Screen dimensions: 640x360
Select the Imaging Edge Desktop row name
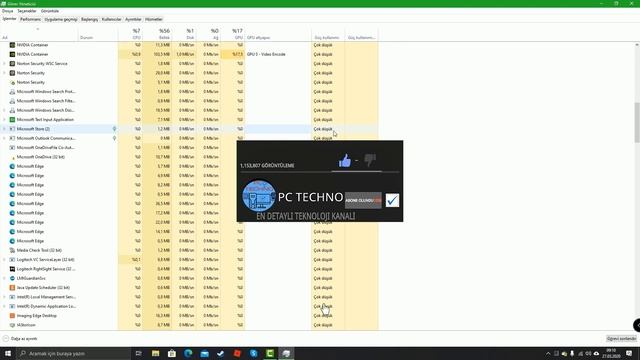(x=37, y=316)
